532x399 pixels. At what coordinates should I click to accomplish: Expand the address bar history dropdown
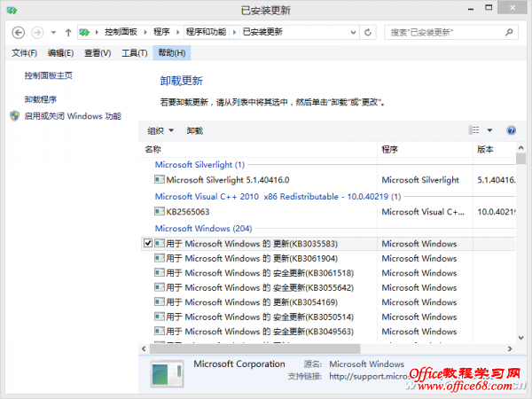pyautogui.click(x=353, y=33)
